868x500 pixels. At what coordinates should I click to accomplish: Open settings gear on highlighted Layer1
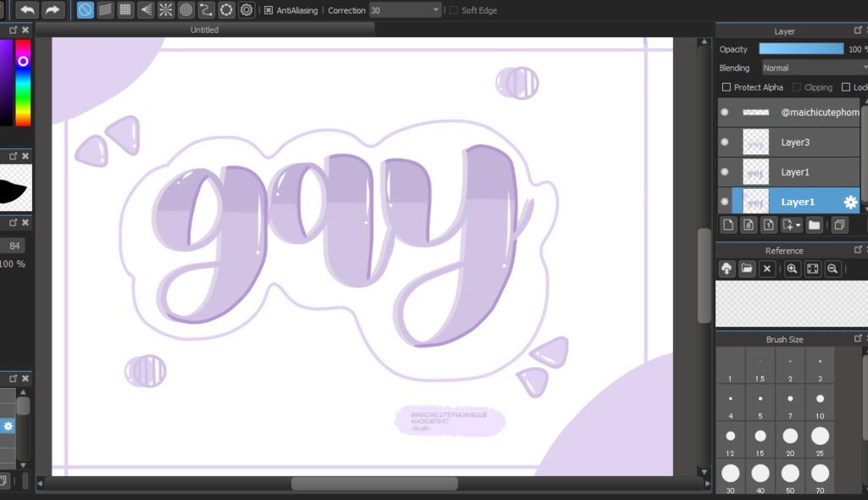pyautogui.click(x=850, y=202)
